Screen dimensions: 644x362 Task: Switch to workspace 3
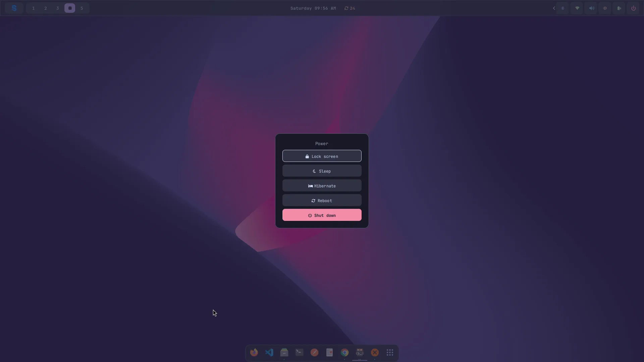(x=58, y=8)
